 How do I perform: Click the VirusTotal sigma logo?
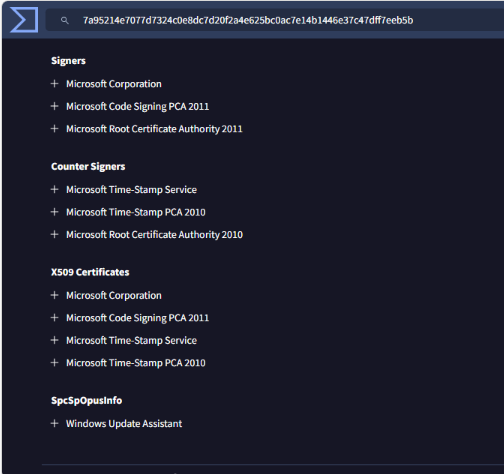click(24, 20)
